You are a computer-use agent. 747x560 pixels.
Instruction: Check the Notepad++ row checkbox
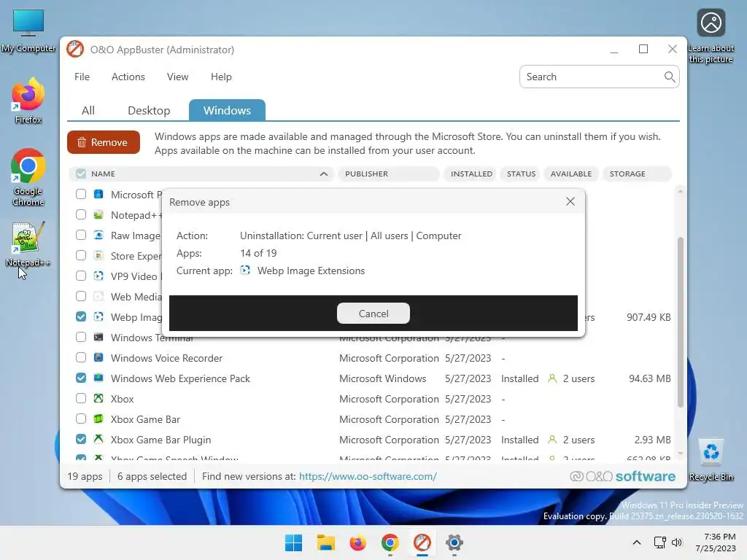pyautogui.click(x=81, y=215)
